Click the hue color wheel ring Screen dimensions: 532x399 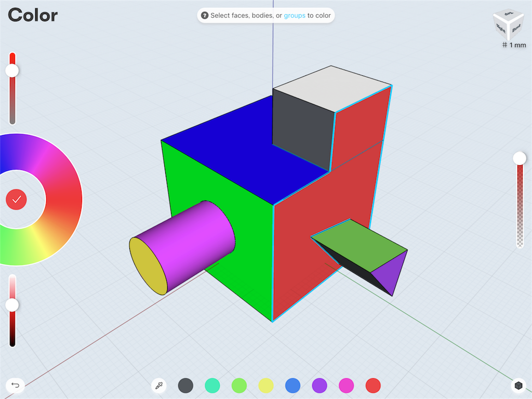tap(64, 199)
